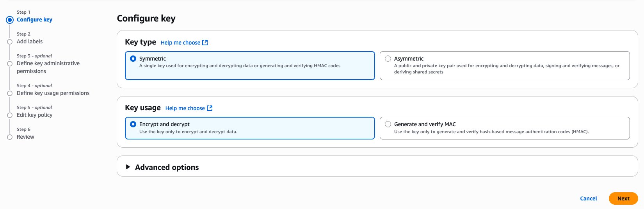Image resolution: width=644 pixels, height=209 pixels.
Task: Expand the Advanced options triangle
Action: pyautogui.click(x=128, y=167)
